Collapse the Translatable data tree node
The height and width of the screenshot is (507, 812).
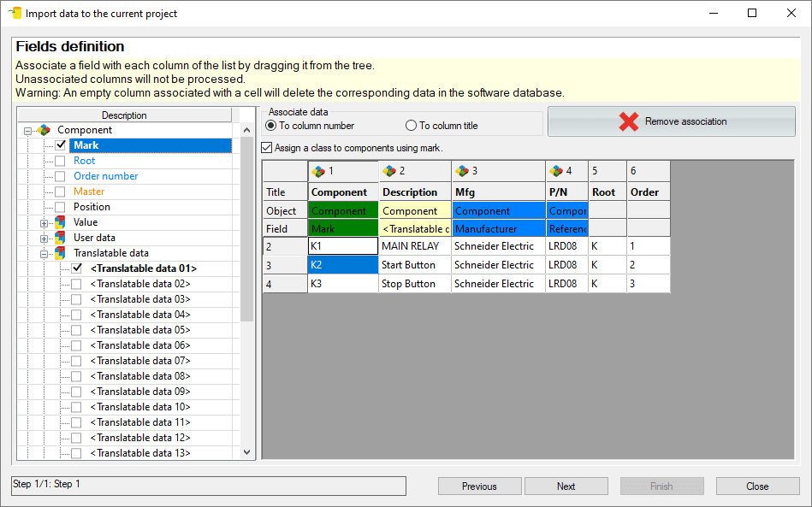tap(44, 254)
